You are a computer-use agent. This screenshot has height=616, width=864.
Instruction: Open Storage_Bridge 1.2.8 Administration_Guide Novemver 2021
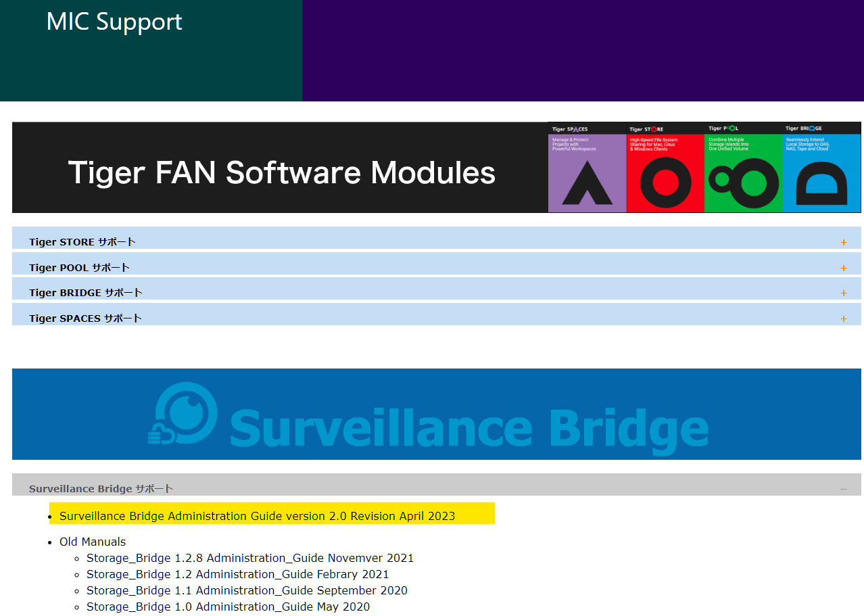click(x=250, y=558)
